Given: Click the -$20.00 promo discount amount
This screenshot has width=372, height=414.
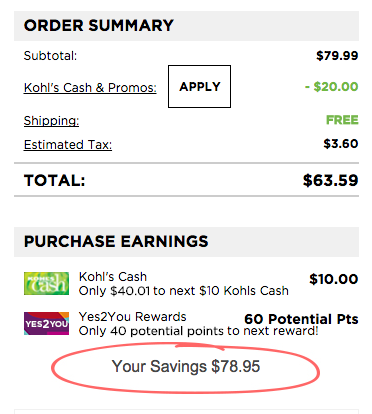Looking at the screenshot, I should click(x=331, y=87).
